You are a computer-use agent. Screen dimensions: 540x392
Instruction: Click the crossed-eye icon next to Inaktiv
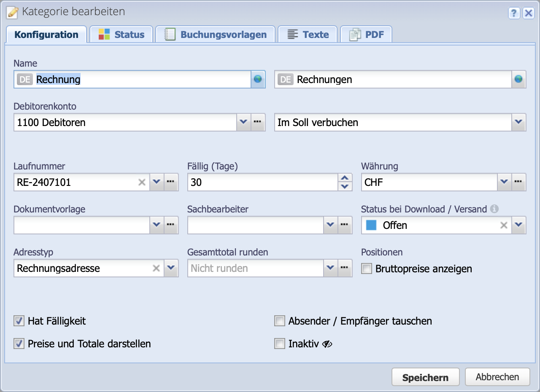point(327,344)
